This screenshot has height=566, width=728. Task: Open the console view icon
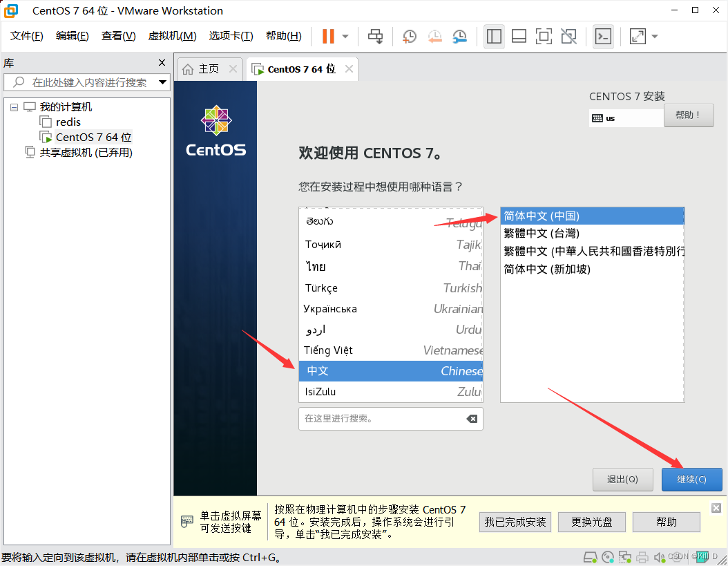point(603,36)
